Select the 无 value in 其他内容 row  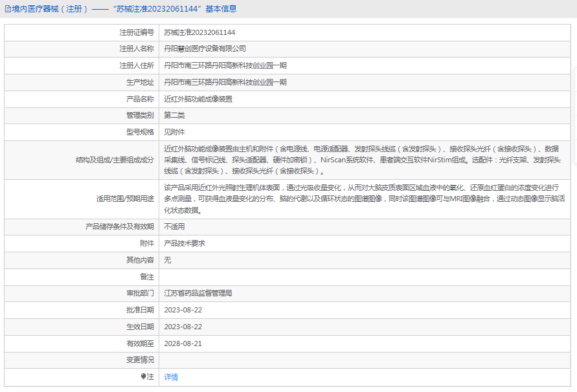point(168,260)
